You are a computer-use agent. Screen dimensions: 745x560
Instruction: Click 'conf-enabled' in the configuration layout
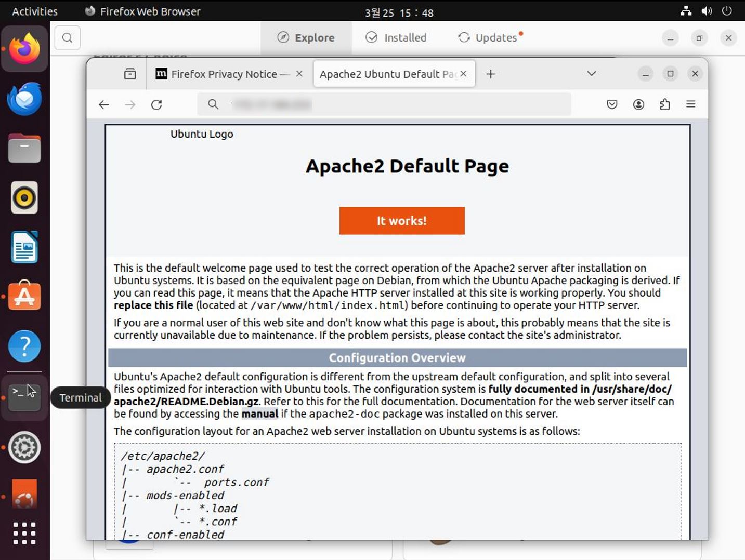pyautogui.click(x=185, y=535)
